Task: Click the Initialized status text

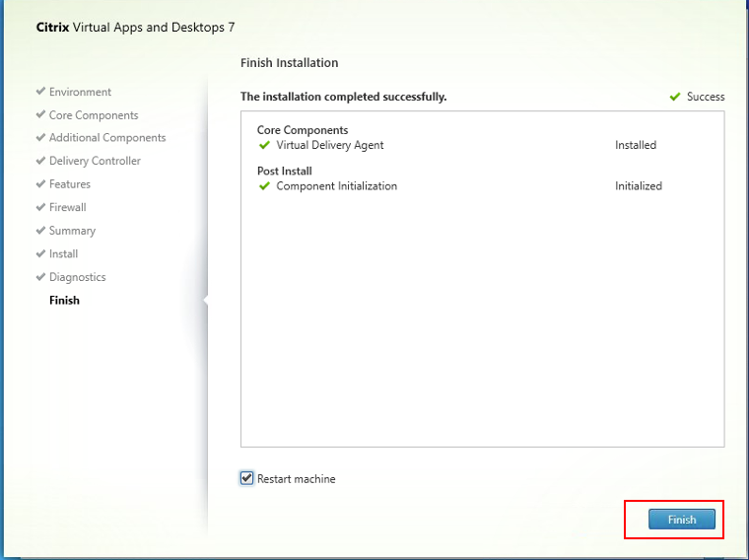Action: click(x=639, y=186)
